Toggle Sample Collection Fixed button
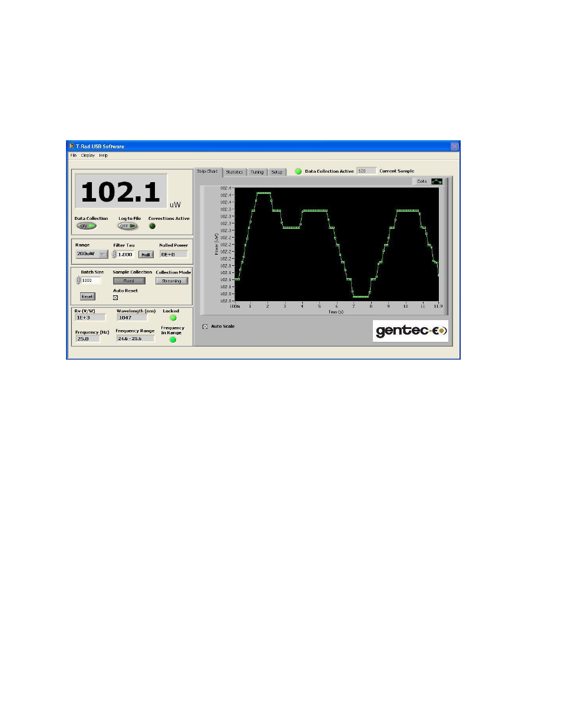 click(x=129, y=281)
